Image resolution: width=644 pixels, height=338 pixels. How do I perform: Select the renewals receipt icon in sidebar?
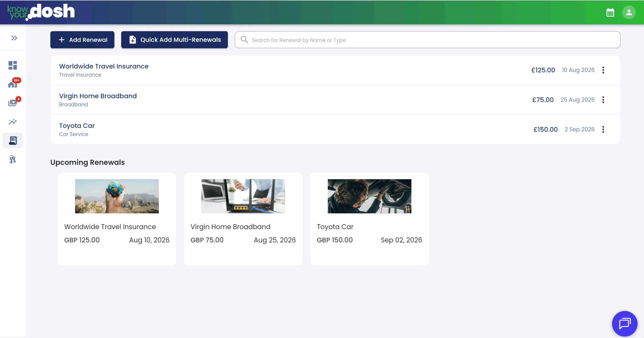pos(13,141)
